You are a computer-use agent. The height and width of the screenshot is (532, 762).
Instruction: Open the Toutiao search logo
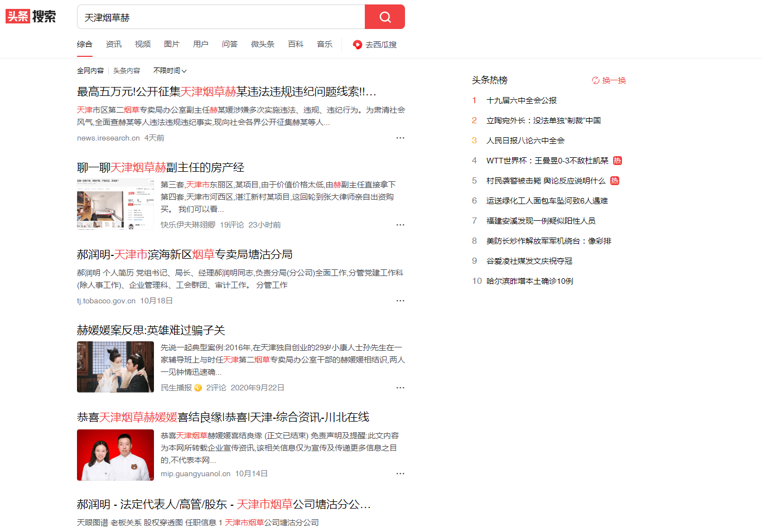tap(31, 17)
